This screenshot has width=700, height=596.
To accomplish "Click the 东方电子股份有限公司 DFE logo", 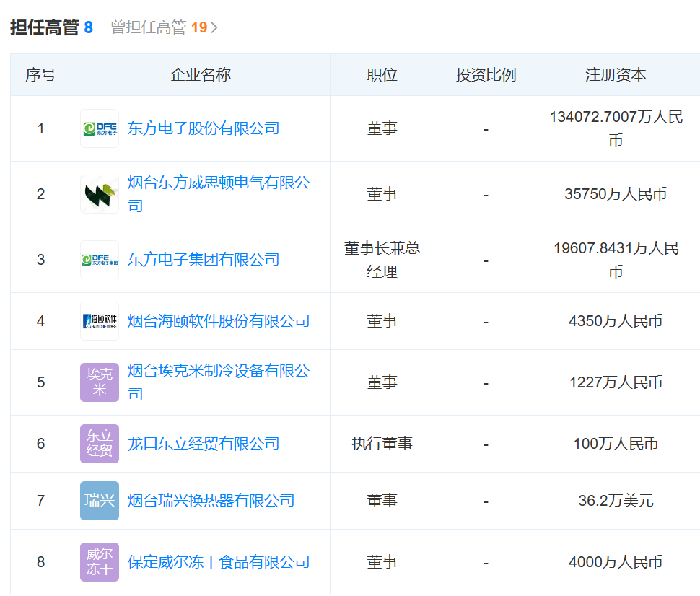I will pos(100,128).
